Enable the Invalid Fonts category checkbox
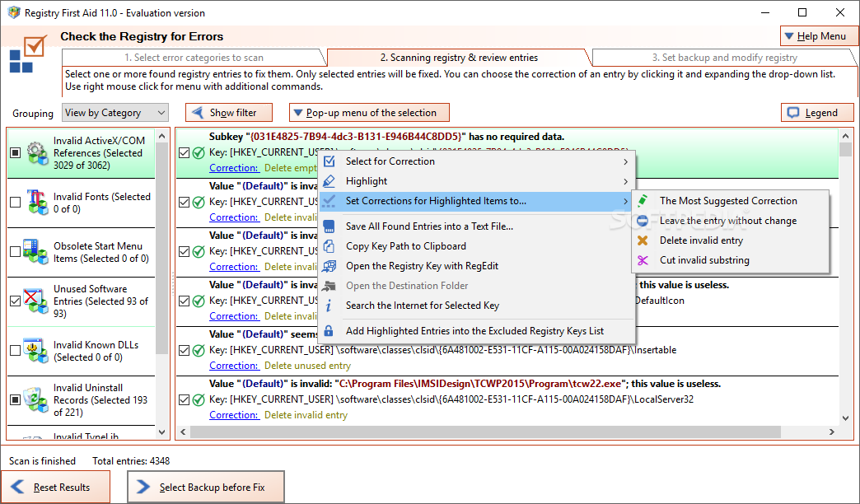Viewport: 860px width, 504px height. point(16,203)
